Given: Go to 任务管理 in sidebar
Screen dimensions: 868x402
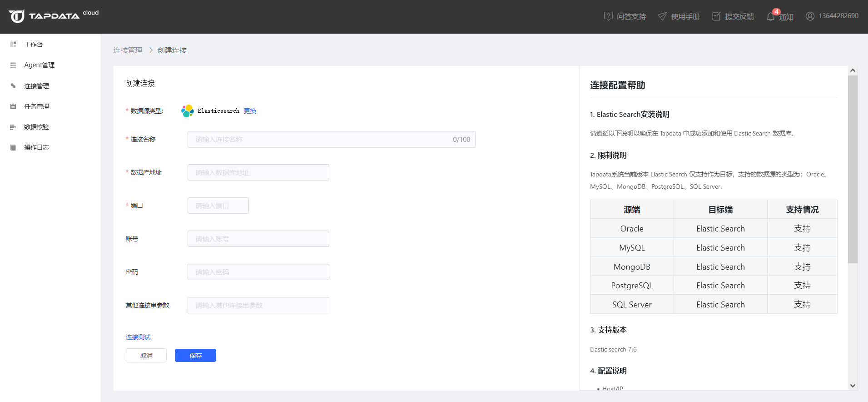Looking at the screenshot, I should coord(36,106).
